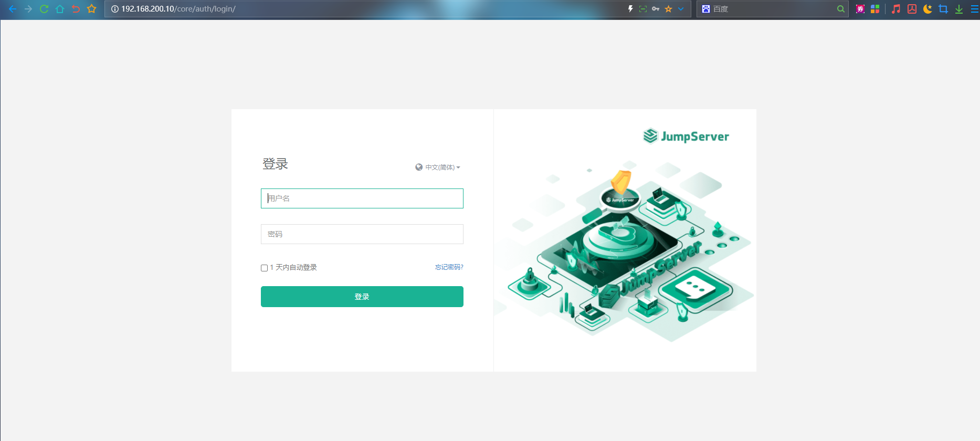
Task: Go back using the browser back arrow
Action: tap(13, 9)
